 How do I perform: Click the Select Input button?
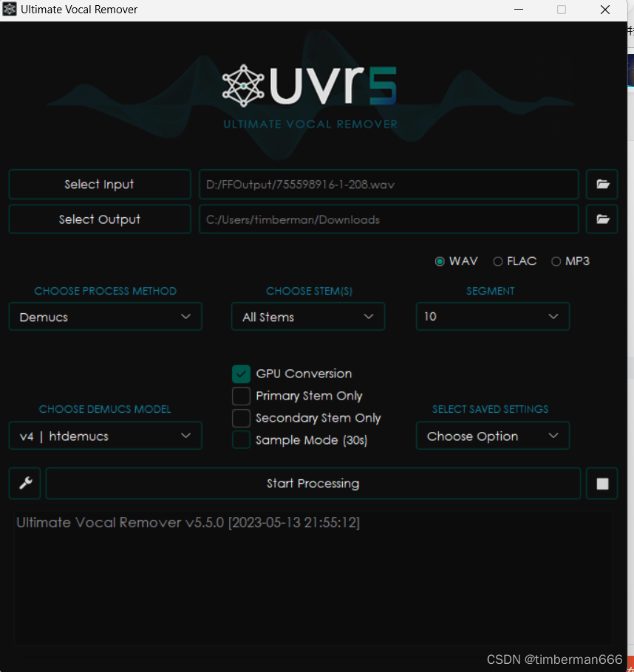coord(100,185)
